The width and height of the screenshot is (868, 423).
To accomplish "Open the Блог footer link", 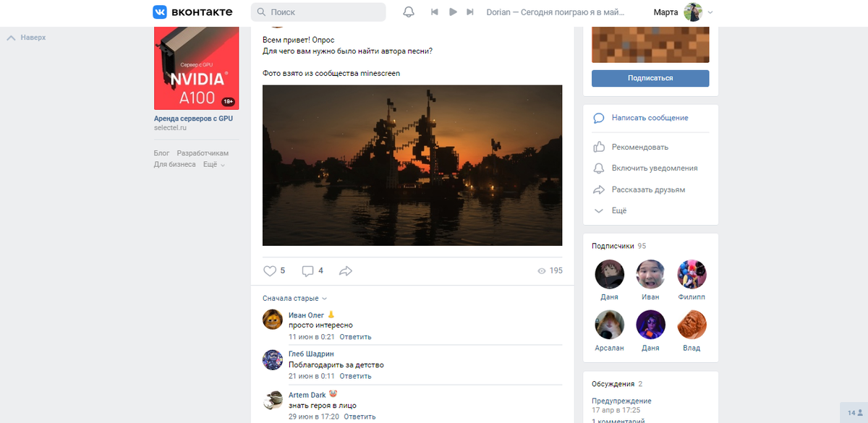I will (162, 153).
